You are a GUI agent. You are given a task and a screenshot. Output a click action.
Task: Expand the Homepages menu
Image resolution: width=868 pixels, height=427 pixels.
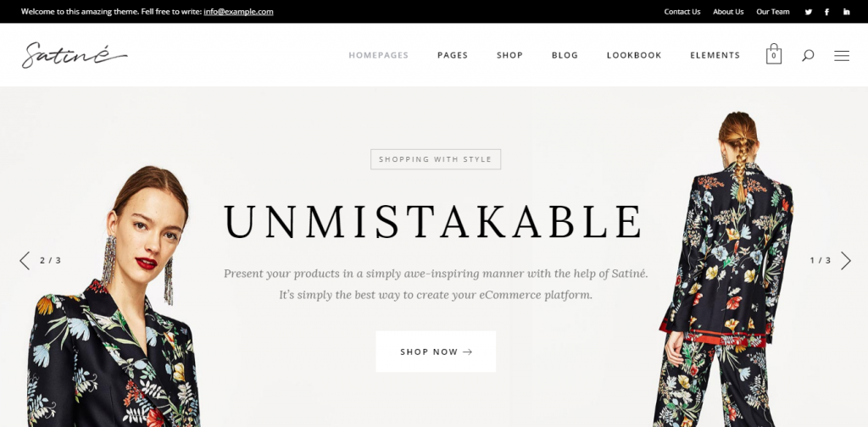click(x=379, y=55)
